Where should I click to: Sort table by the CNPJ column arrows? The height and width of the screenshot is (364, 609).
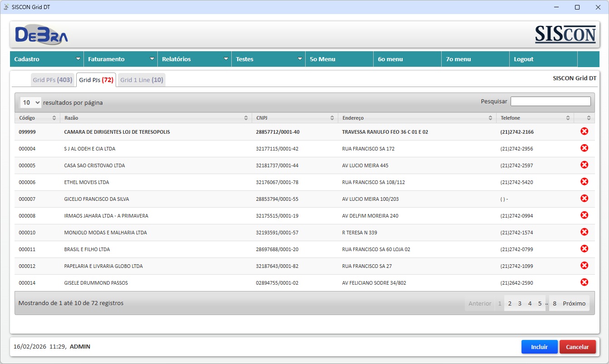point(332,118)
